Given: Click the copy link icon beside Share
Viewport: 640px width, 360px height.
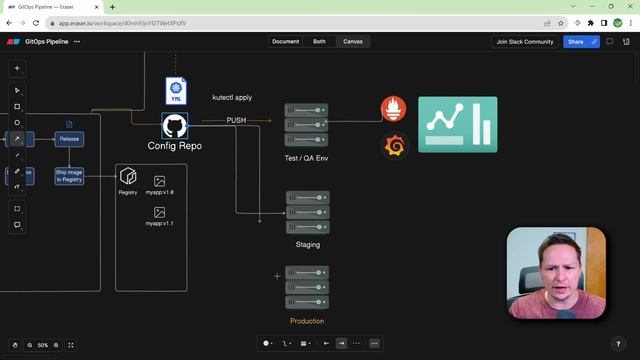Looking at the screenshot, I should point(594,42).
